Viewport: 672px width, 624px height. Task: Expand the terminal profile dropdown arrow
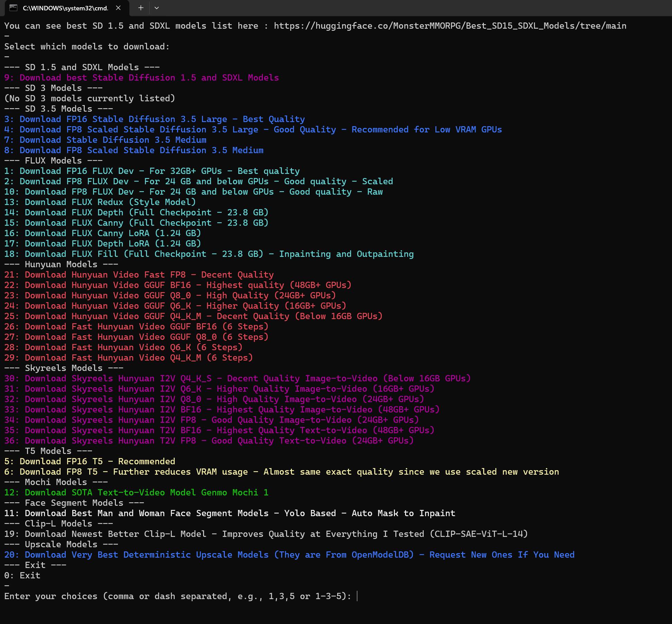(x=157, y=8)
